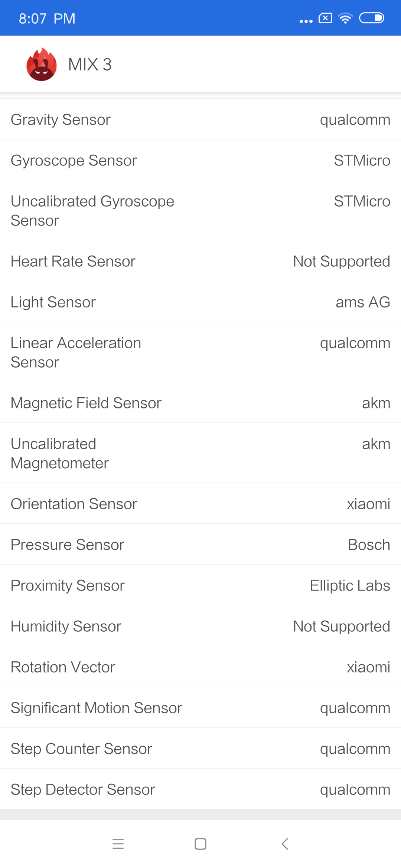Select the Light Sensor ams AG row
This screenshot has height=868, width=401.
(200, 302)
